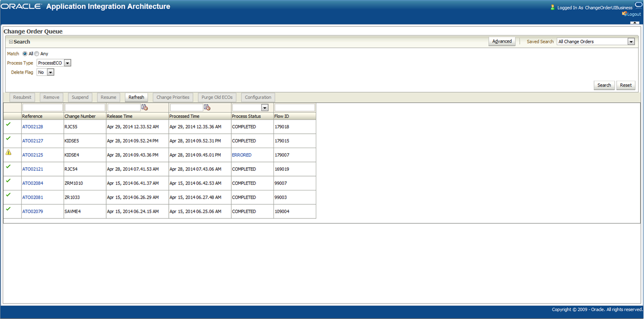Open the Delete Flag dropdown
Image resolution: width=644 pixels, height=319 pixels.
click(51, 72)
